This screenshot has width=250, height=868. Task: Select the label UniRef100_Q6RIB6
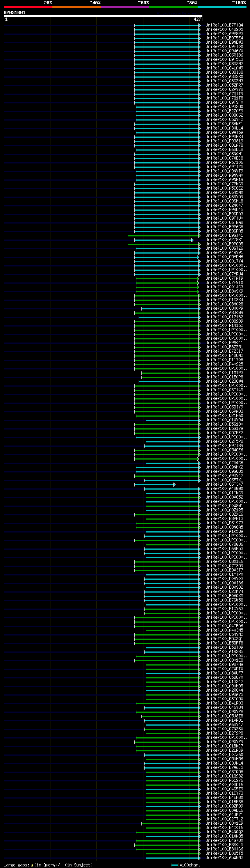pos(224,55)
